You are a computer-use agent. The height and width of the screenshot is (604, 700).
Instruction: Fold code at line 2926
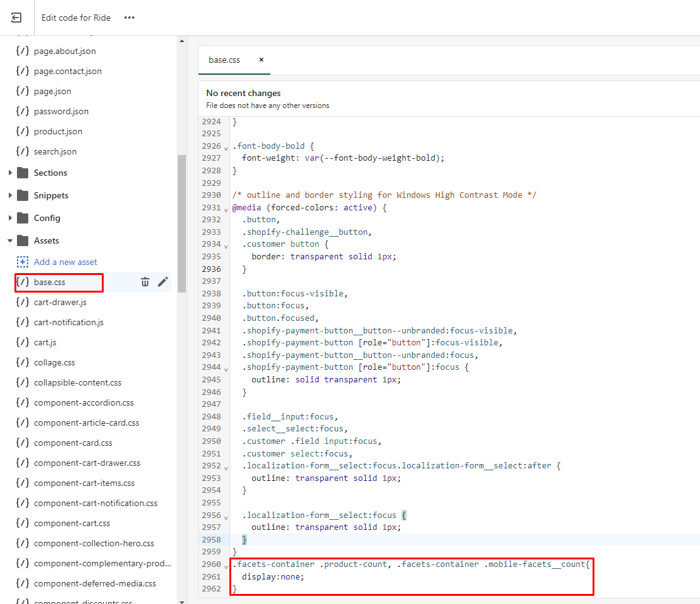[x=226, y=148]
